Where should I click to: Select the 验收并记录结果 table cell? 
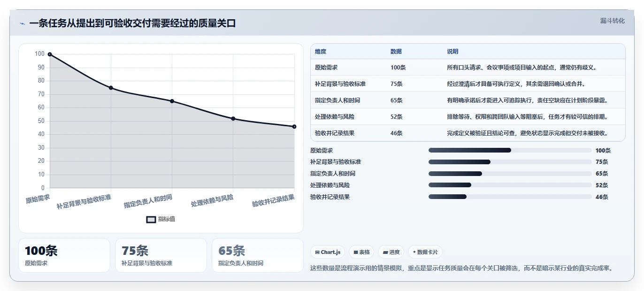335,133
